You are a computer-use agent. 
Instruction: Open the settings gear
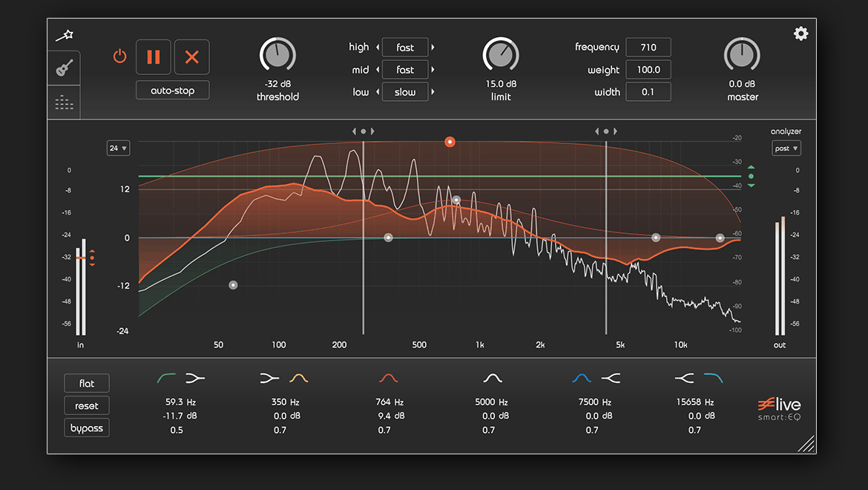coord(800,33)
